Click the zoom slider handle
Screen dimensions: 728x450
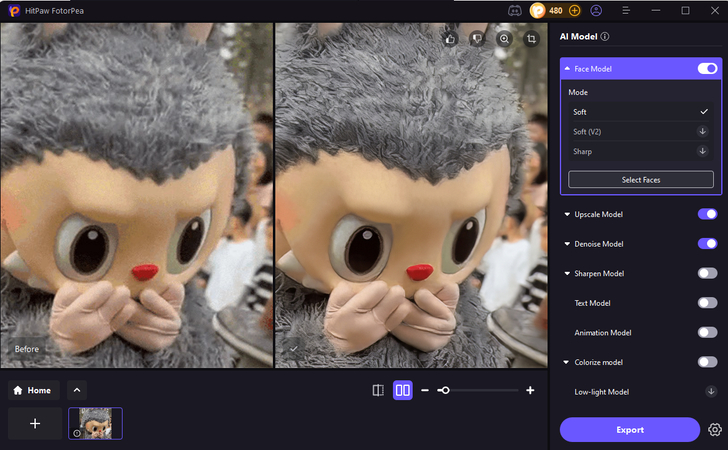[445, 391]
